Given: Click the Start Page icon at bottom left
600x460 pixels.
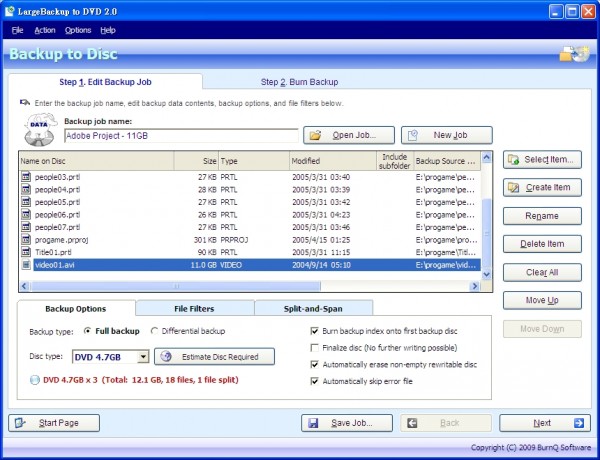Looking at the screenshot, I should 21,423.
